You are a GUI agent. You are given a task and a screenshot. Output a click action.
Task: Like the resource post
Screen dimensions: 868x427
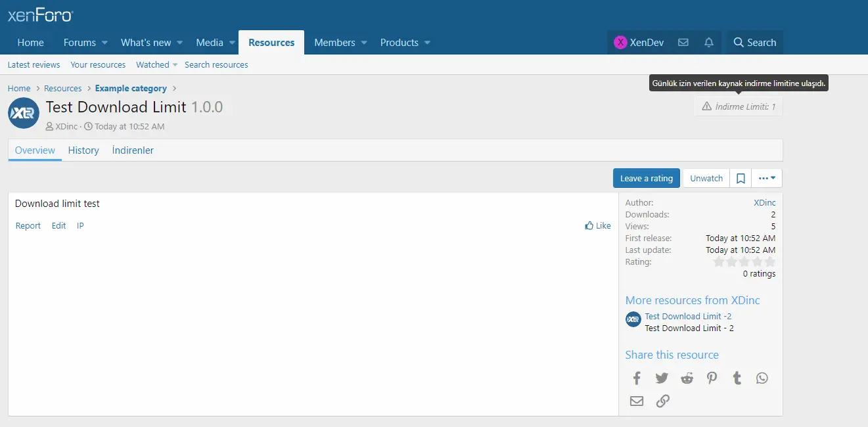[x=598, y=225]
